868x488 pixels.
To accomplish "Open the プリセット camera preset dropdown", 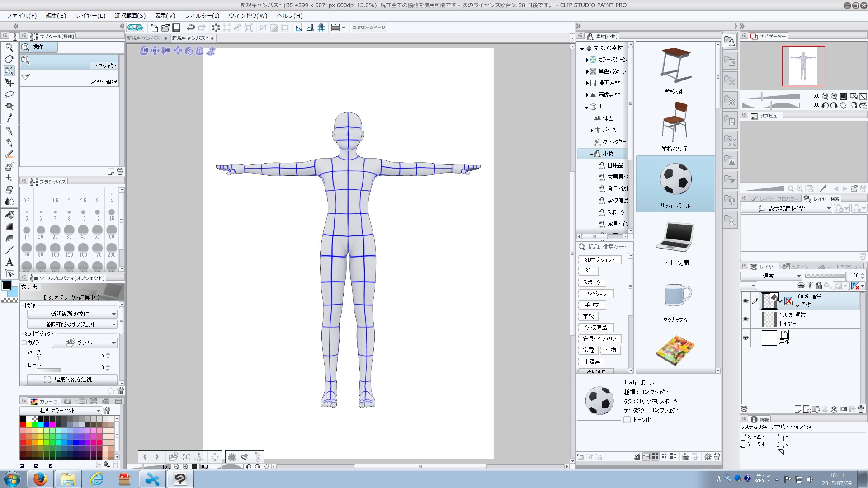I will [85, 343].
